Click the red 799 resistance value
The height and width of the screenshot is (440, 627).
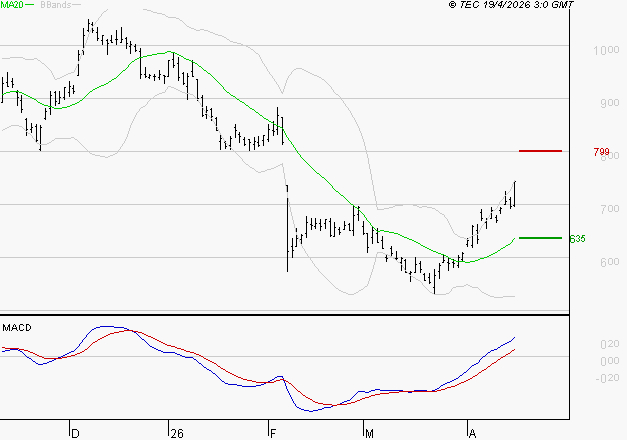tap(601, 152)
